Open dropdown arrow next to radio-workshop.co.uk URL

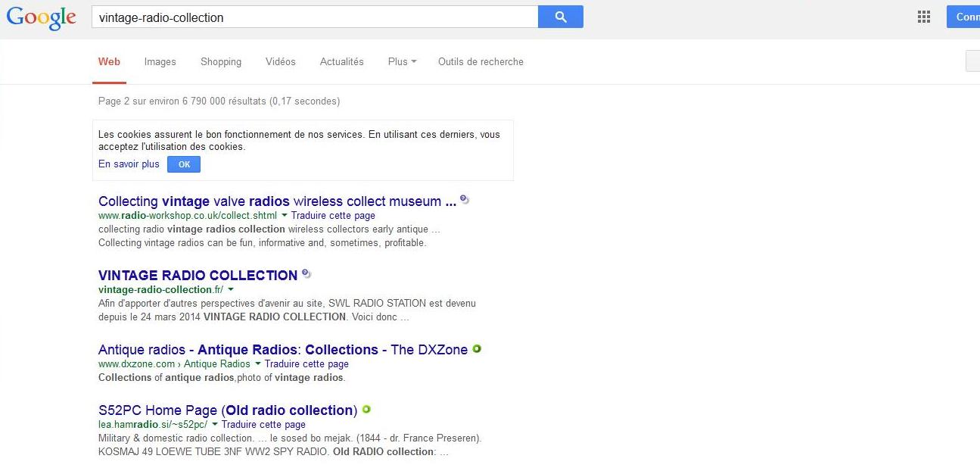pyautogui.click(x=285, y=215)
